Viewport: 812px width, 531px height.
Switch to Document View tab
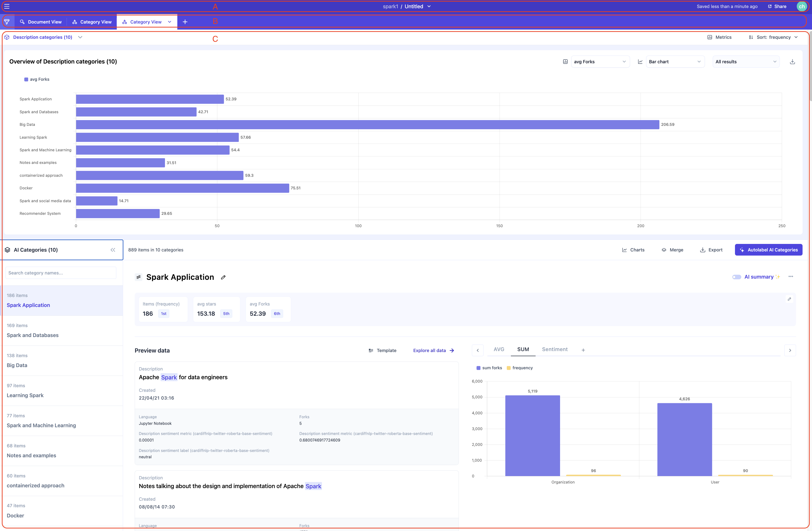(41, 22)
